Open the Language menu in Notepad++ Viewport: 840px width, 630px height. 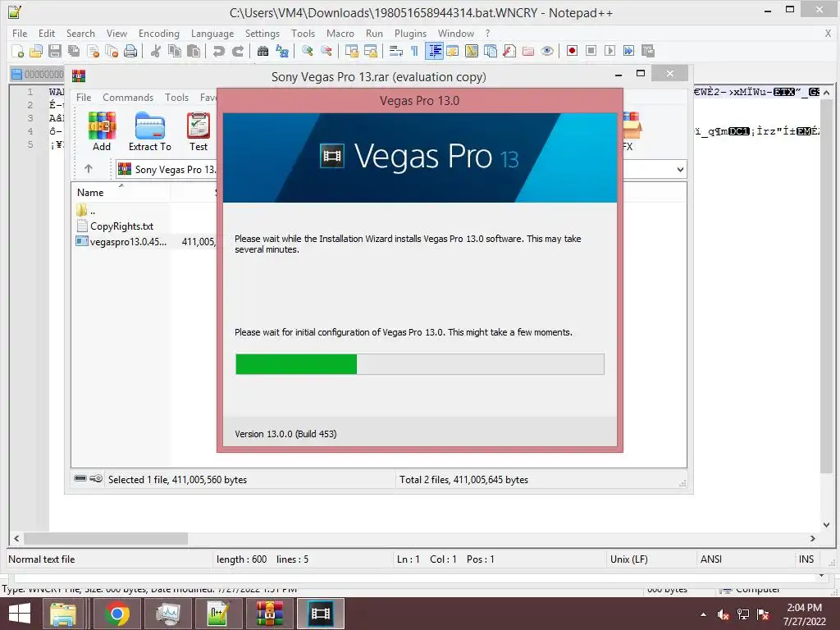click(212, 33)
